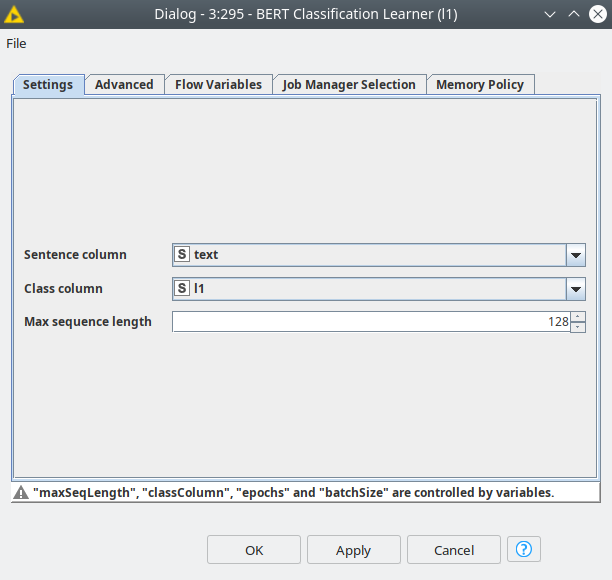Image resolution: width=612 pixels, height=580 pixels.
Task: Click the Apply button
Action: point(354,550)
